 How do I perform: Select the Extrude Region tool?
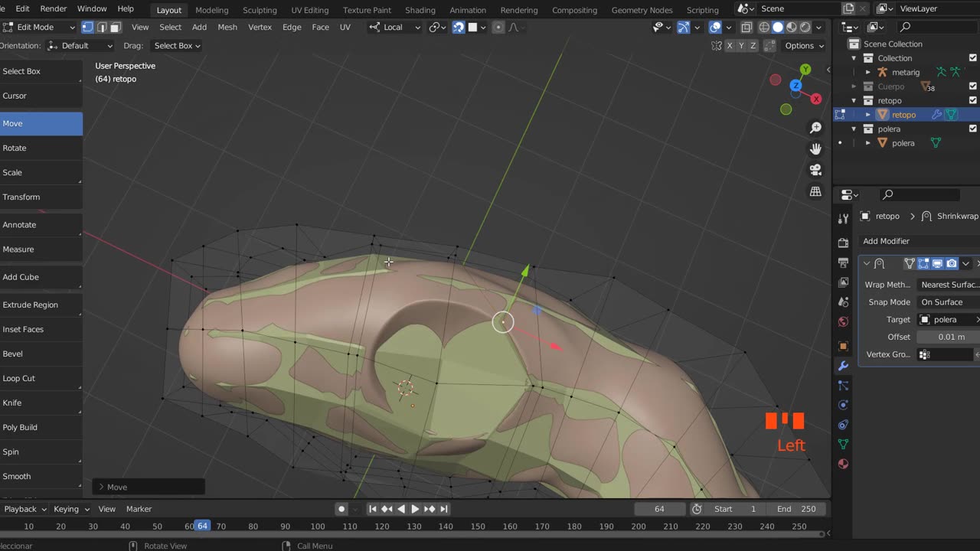[41, 305]
